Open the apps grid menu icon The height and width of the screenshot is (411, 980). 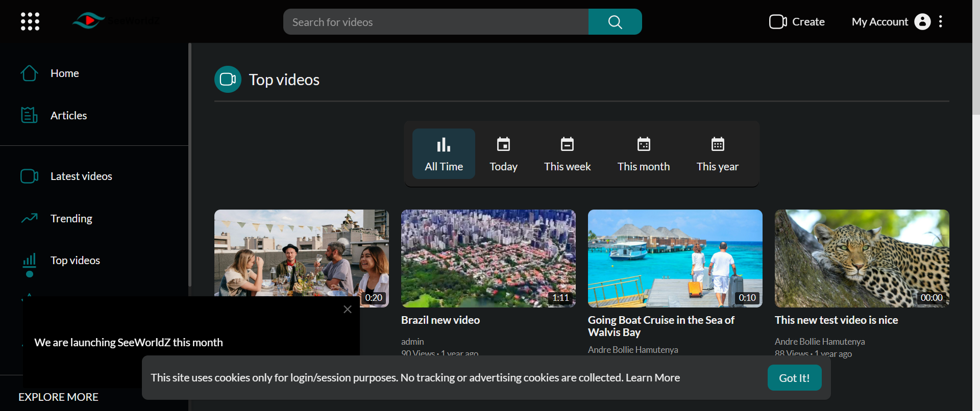30,21
